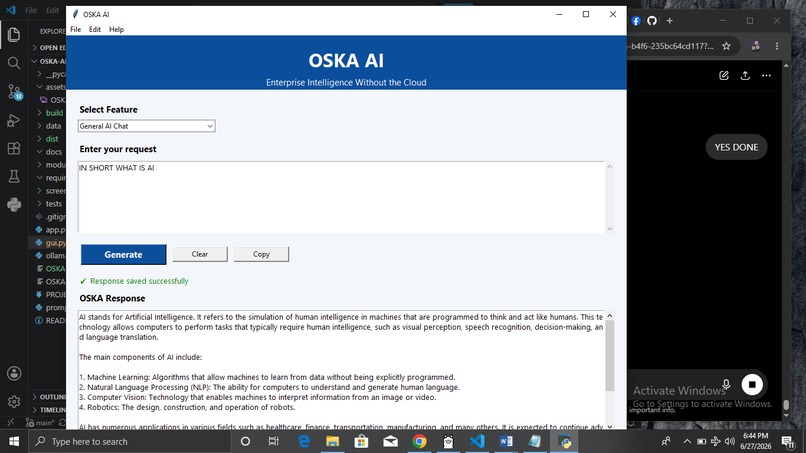Click the browser profile avatar icon

(755, 46)
